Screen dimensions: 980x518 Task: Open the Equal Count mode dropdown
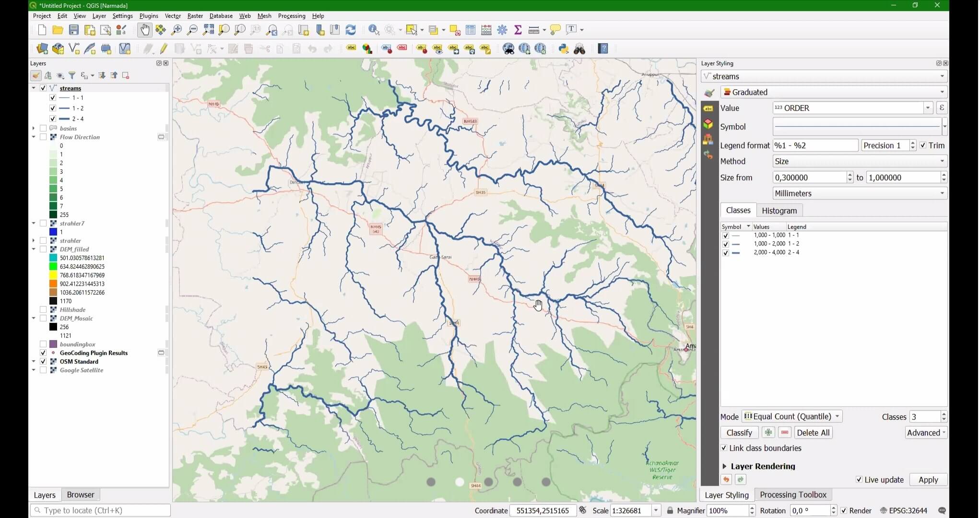click(x=792, y=416)
